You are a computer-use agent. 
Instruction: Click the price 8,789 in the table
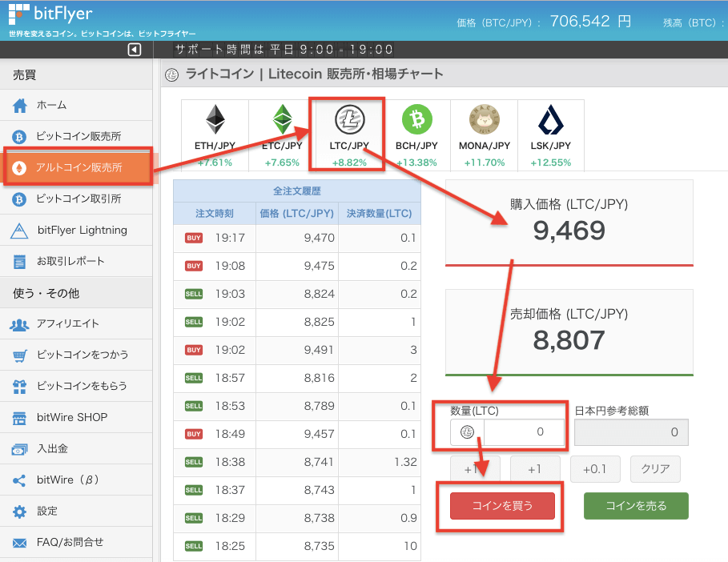tap(319, 406)
